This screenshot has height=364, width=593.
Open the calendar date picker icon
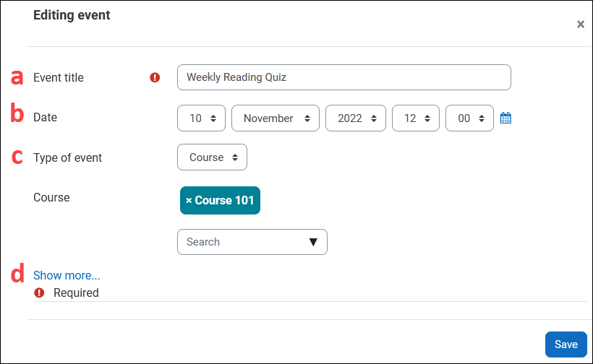pos(505,118)
